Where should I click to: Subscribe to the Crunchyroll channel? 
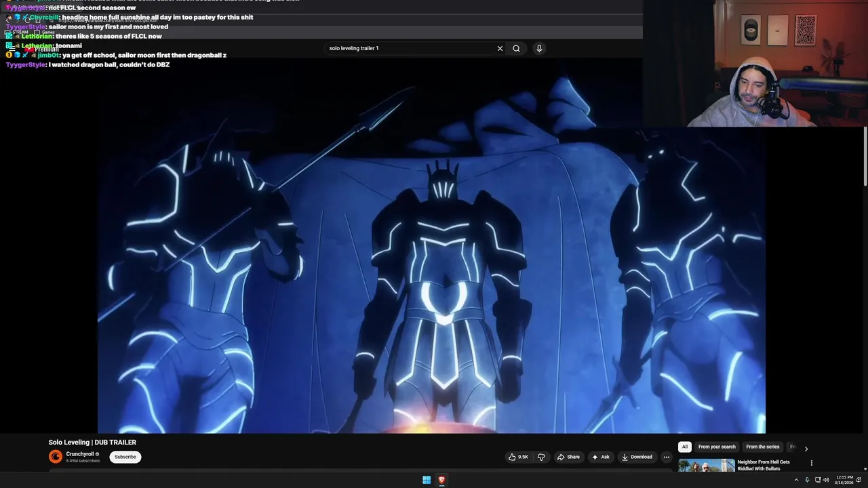[x=125, y=457]
